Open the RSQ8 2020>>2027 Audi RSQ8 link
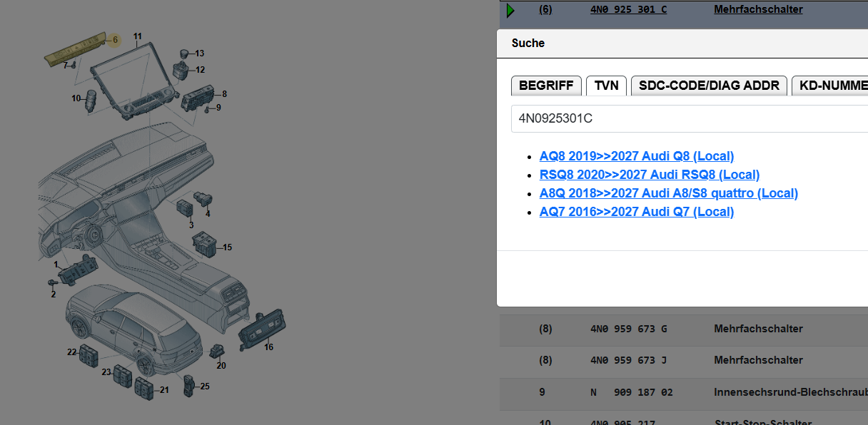868x425 pixels. pos(650,175)
